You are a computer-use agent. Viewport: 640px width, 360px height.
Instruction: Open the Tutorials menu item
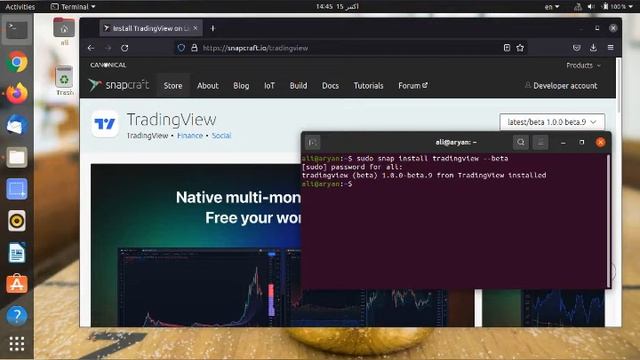(x=369, y=86)
